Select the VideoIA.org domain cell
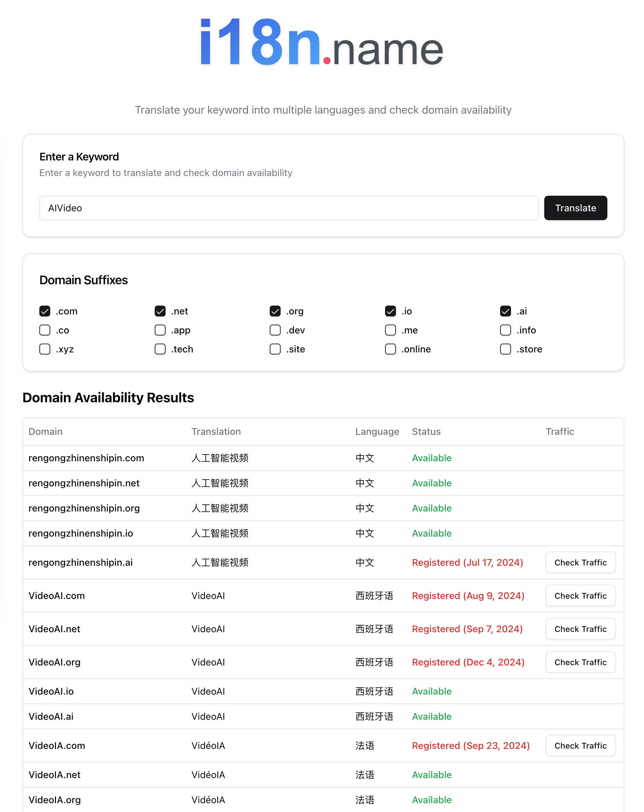Image resolution: width=644 pixels, height=812 pixels. (55, 800)
